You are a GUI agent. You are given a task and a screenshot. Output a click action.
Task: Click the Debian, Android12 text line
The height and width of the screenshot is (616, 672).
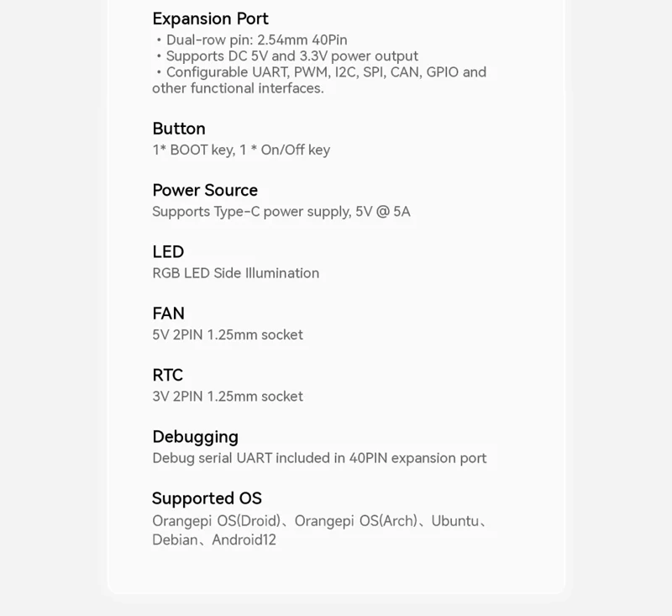pos(214,540)
